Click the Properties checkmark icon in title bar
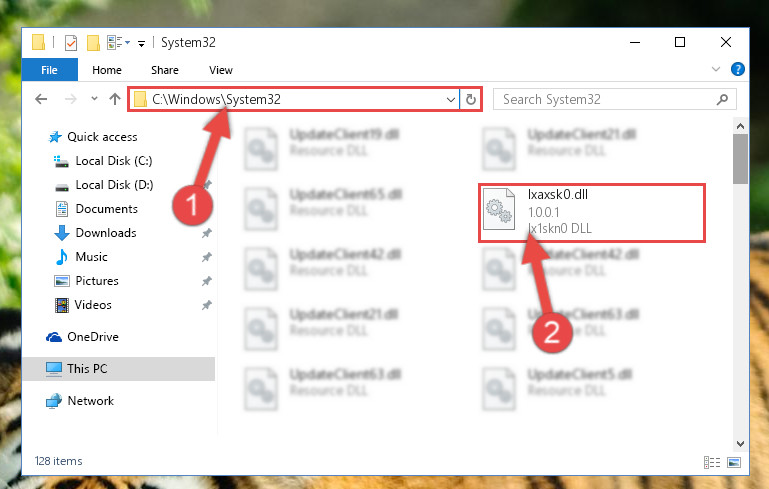769x489 pixels. tap(71, 43)
